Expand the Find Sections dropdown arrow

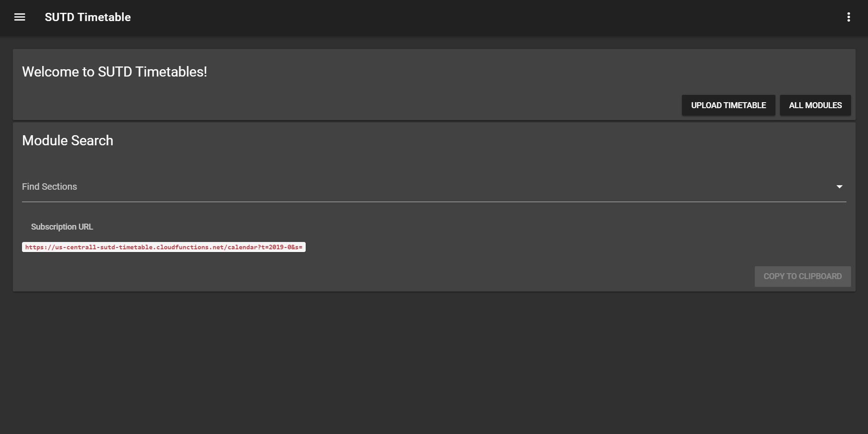tap(839, 187)
